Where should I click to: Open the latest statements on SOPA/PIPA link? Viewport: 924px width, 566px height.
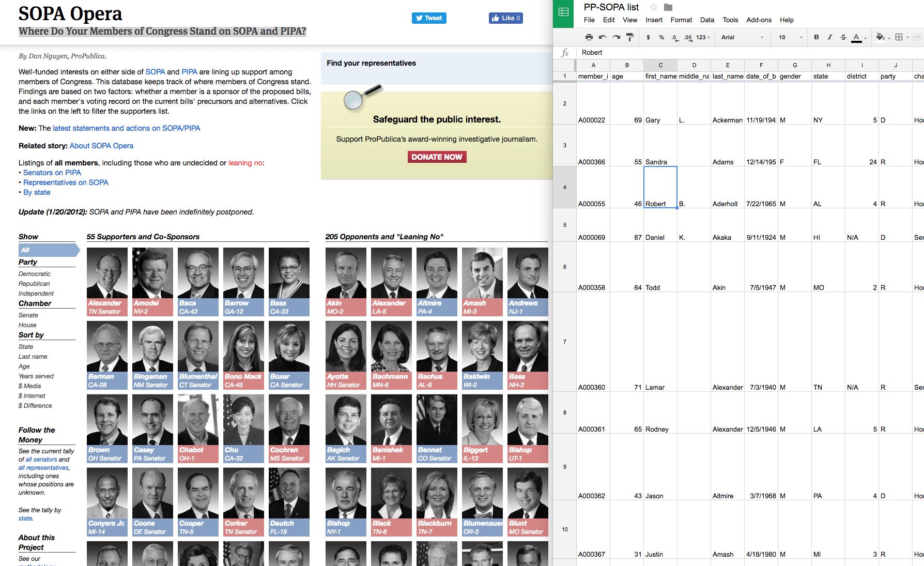pyautogui.click(x=126, y=128)
